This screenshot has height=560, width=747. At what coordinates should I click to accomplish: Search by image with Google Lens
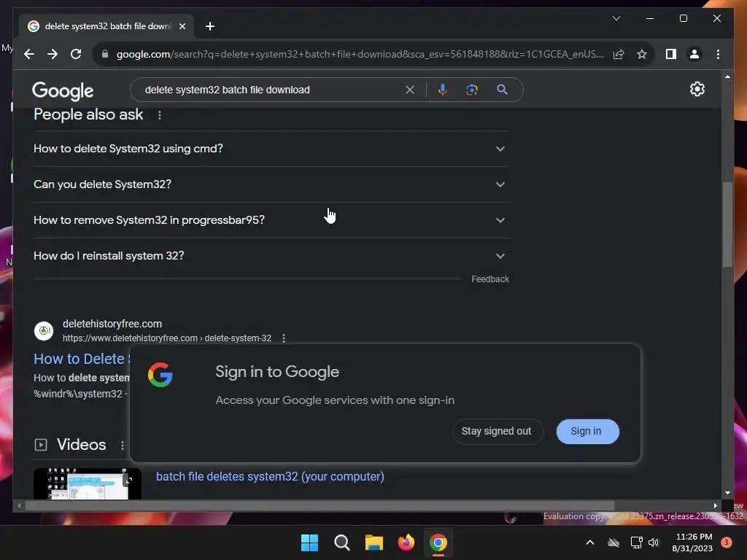point(472,90)
